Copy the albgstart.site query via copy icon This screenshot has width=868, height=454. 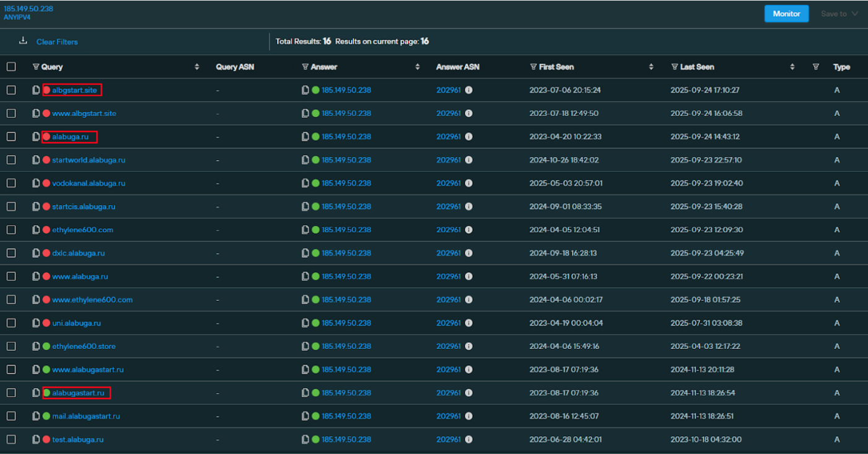[36, 90]
